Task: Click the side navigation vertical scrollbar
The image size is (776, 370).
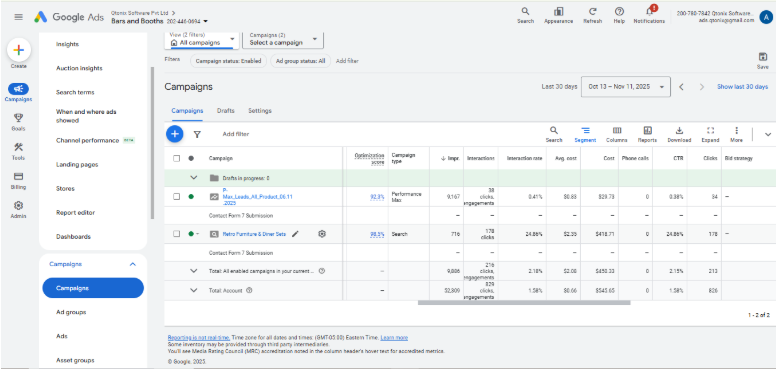Action: coord(152,142)
